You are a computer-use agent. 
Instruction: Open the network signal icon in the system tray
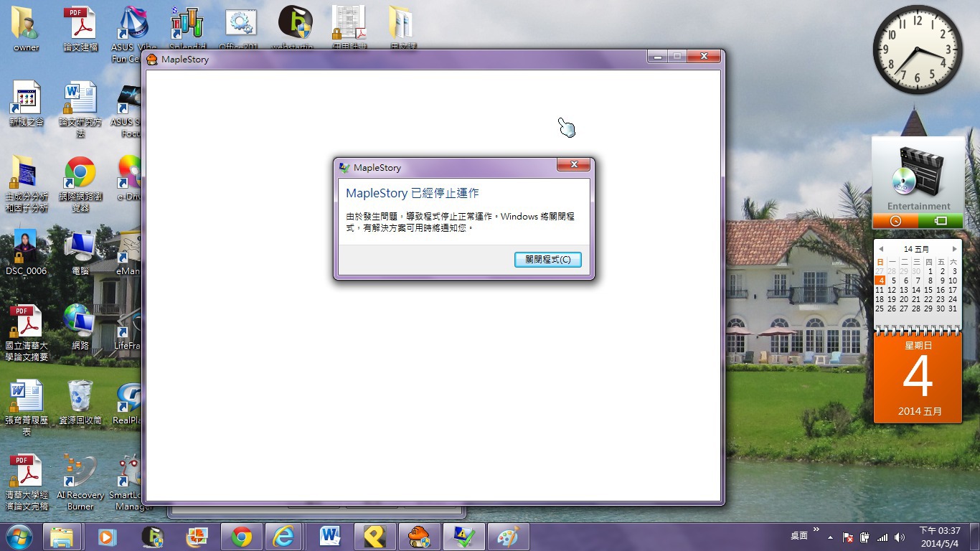pyautogui.click(x=882, y=537)
